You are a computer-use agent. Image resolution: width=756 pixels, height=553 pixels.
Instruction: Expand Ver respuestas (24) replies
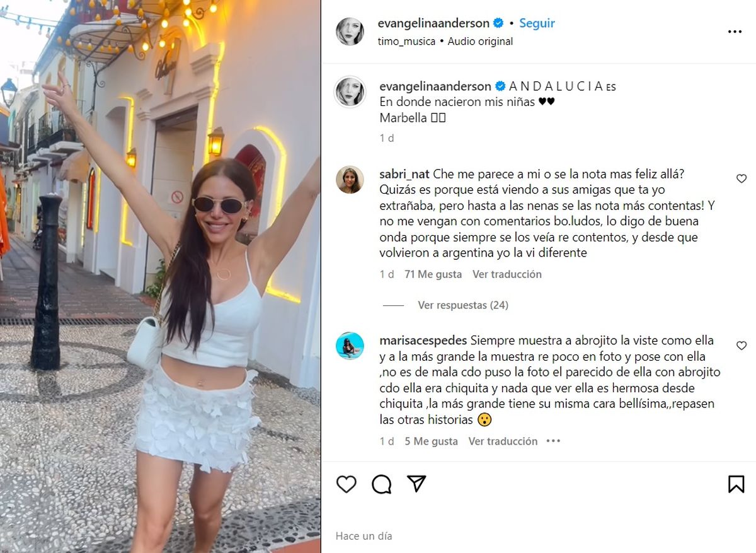(x=463, y=305)
